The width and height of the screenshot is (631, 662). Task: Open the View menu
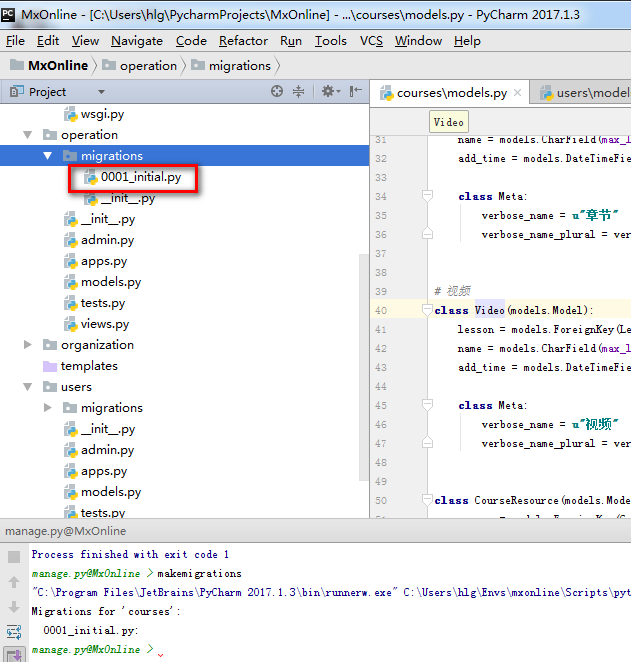click(85, 41)
